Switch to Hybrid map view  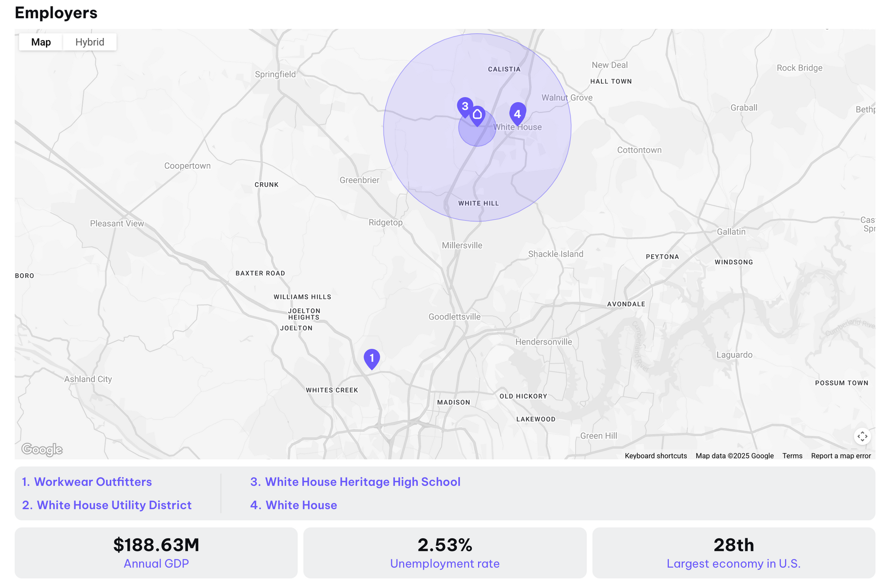tap(90, 42)
